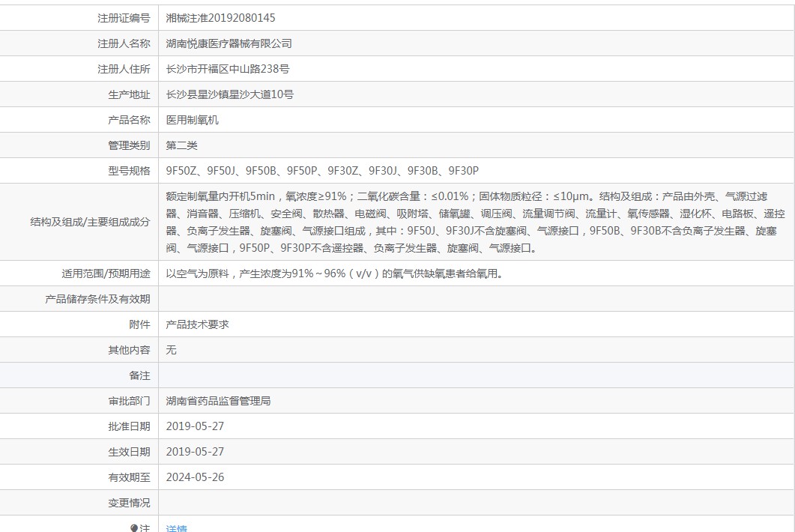Click the 产品储存条件及有效期 label

click(98, 299)
